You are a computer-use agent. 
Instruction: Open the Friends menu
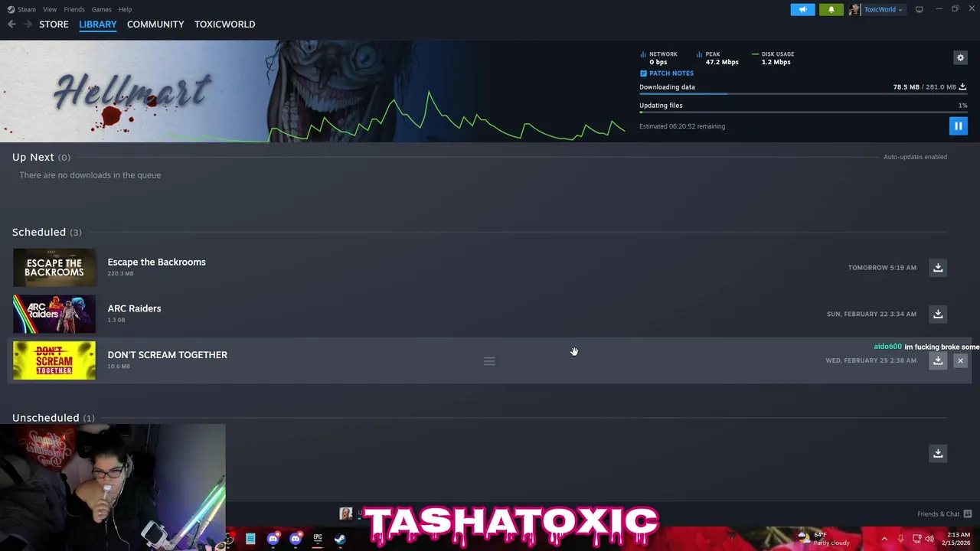[74, 9]
